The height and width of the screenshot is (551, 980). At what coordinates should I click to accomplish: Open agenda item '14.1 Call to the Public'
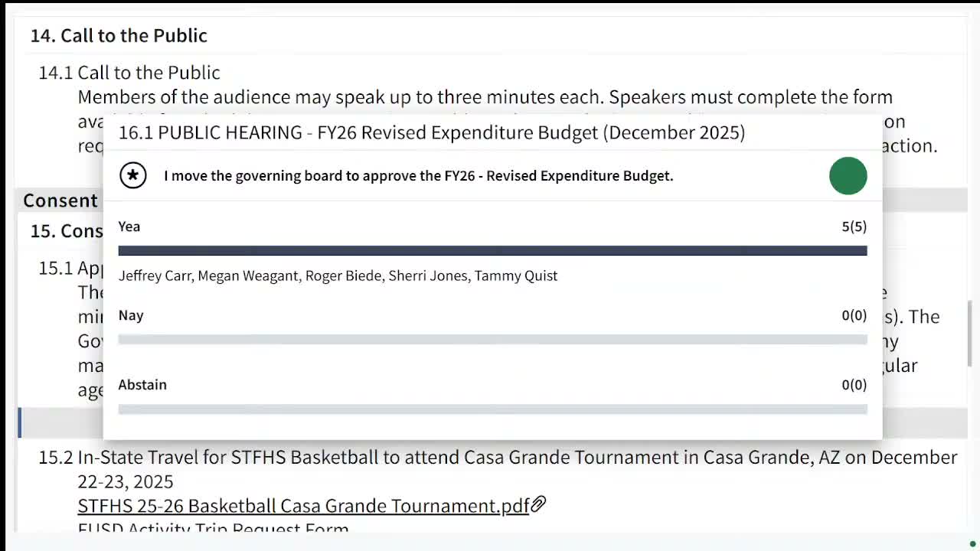(129, 73)
